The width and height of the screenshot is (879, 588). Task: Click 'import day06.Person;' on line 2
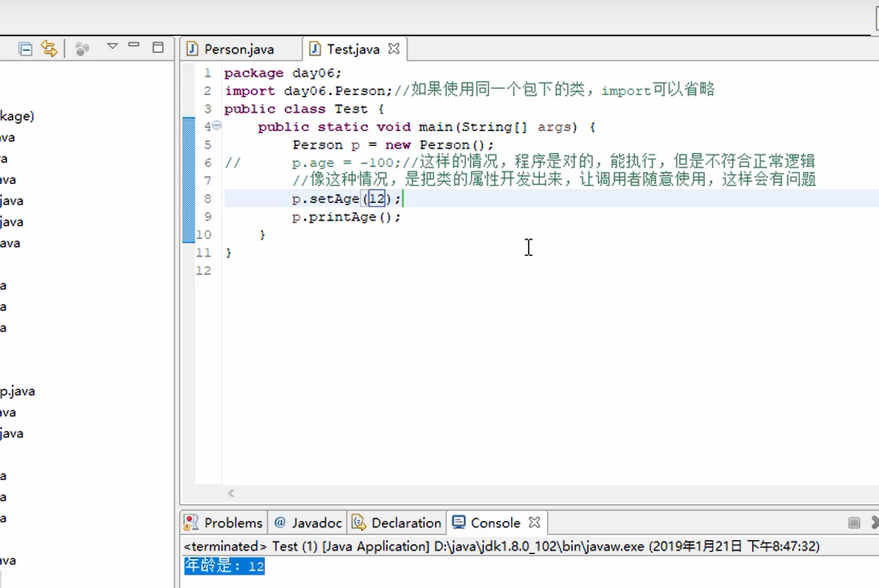[x=309, y=90]
